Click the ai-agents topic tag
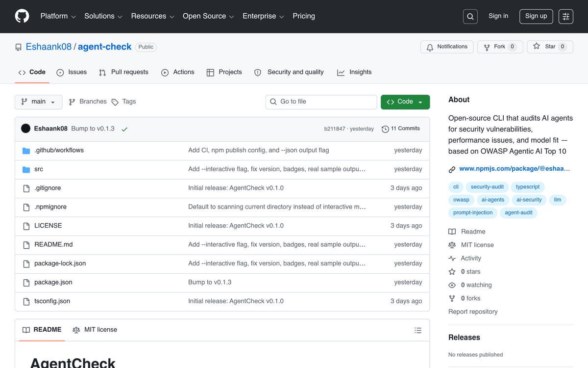Viewport: 588px width, 368px height. click(493, 200)
